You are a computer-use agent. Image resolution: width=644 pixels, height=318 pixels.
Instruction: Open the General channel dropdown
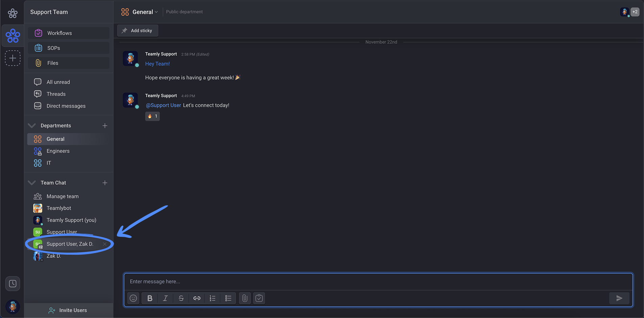click(x=156, y=12)
